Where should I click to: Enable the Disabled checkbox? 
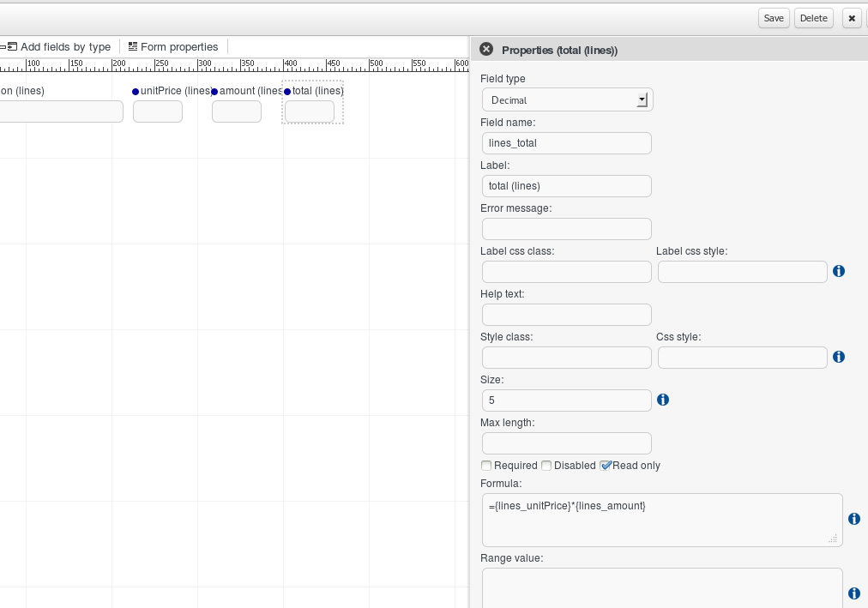click(546, 465)
